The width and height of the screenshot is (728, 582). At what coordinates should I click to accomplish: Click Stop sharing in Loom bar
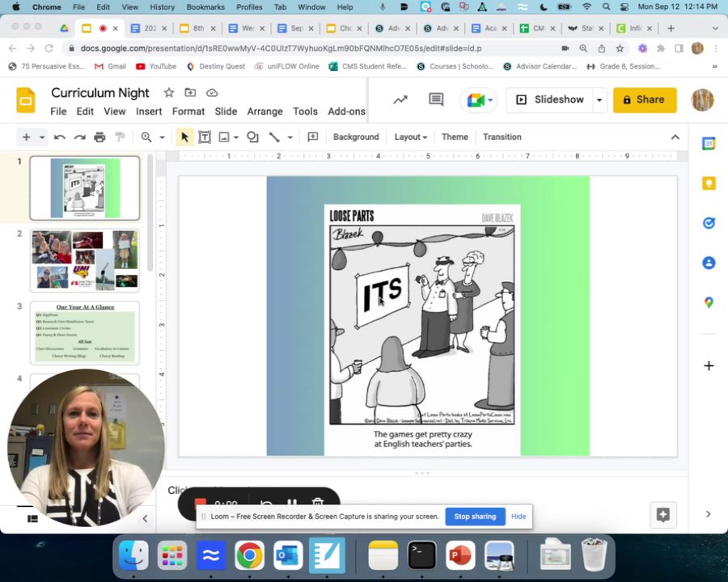tap(475, 517)
